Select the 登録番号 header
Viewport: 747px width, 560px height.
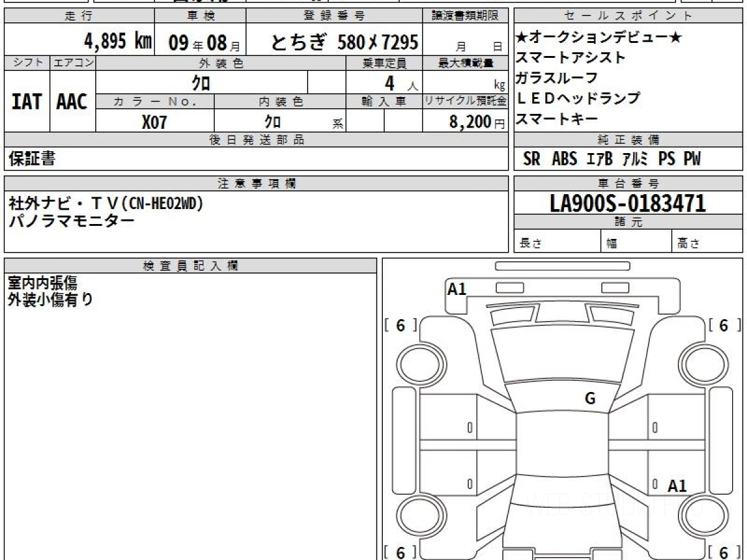tap(335, 16)
